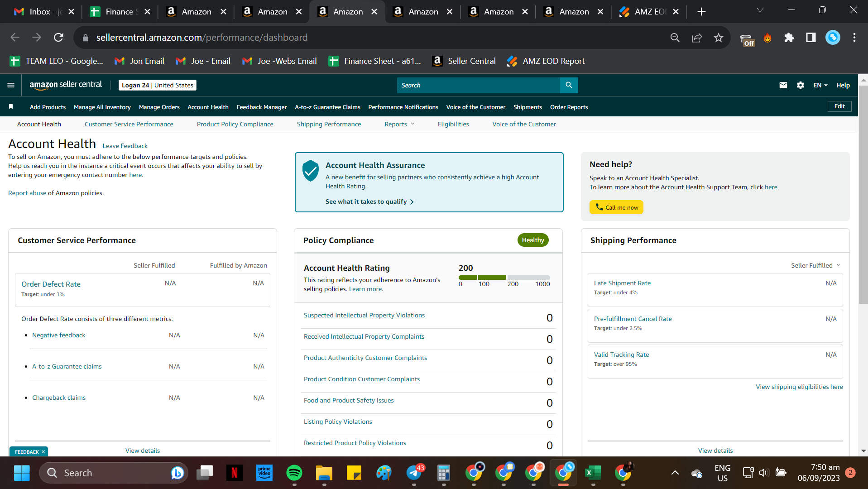The image size is (868, 489).
Task: Open Telegram from the taskbar
Action: [x=414, y=473]
